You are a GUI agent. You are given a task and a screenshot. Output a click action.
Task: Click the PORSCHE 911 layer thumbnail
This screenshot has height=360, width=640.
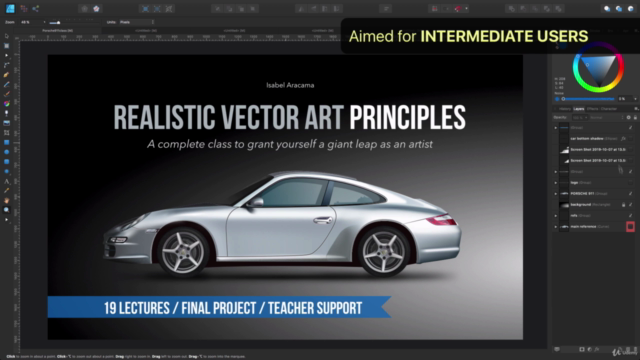564,193
